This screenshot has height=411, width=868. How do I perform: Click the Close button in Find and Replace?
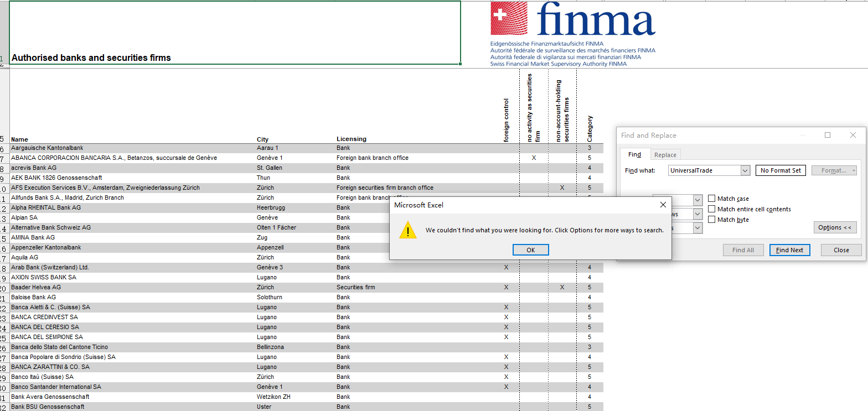841,250
